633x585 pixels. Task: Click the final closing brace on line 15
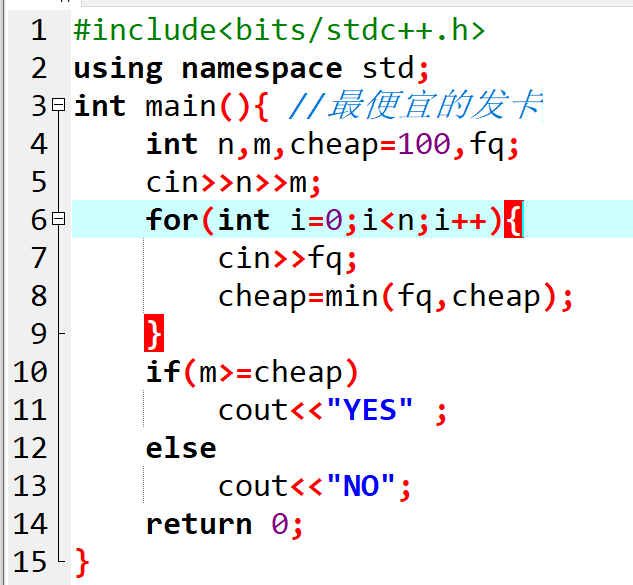coord(82,562)
